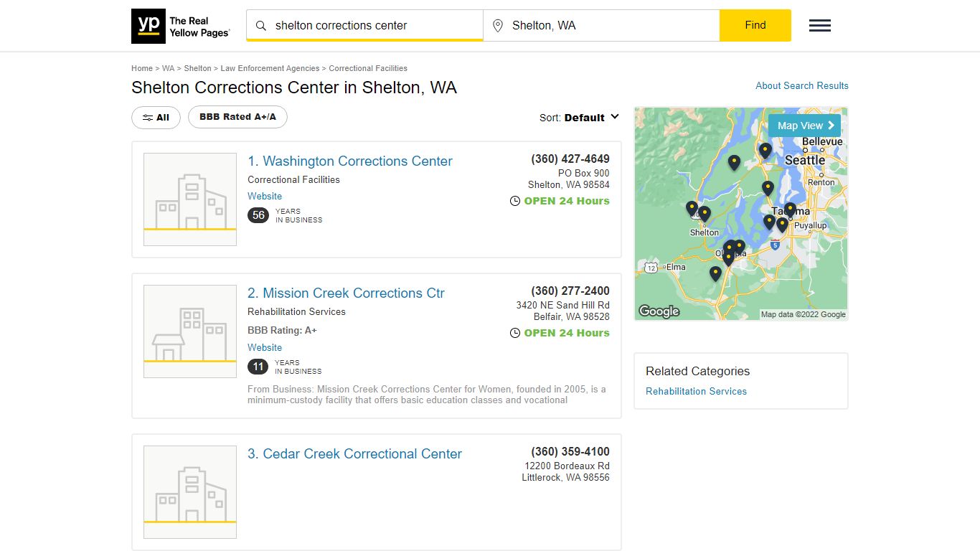Click the location pin icon in search bar
The width and height of the screenshot is (980, 551).
point(498,26)
